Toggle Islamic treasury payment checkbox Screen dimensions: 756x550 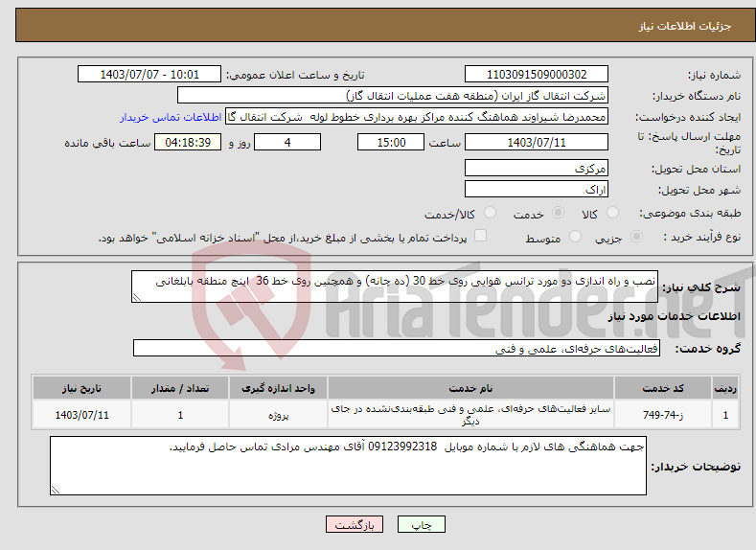[480, 235]
